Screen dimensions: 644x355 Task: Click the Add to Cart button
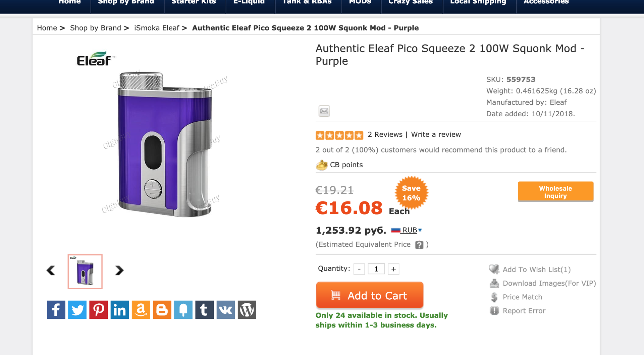(369, 295)
